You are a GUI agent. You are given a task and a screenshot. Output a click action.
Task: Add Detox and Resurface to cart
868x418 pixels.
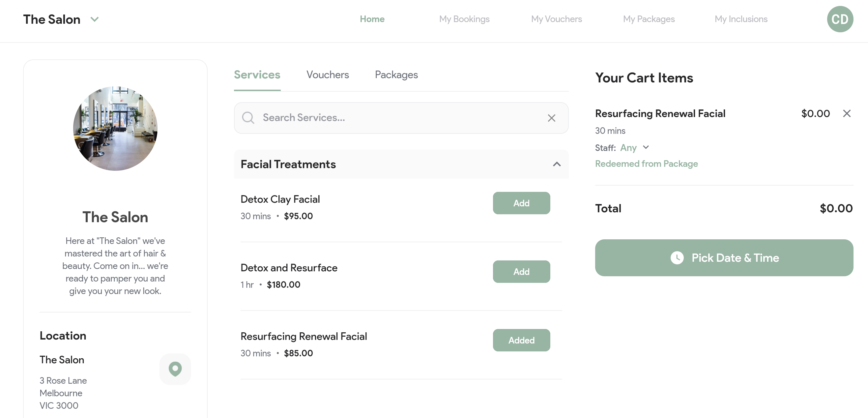point(521,272)
